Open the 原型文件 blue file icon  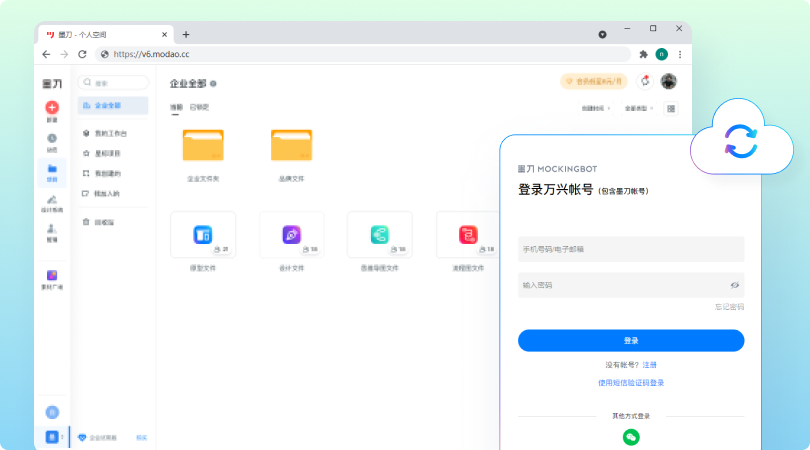coord(203,235)
